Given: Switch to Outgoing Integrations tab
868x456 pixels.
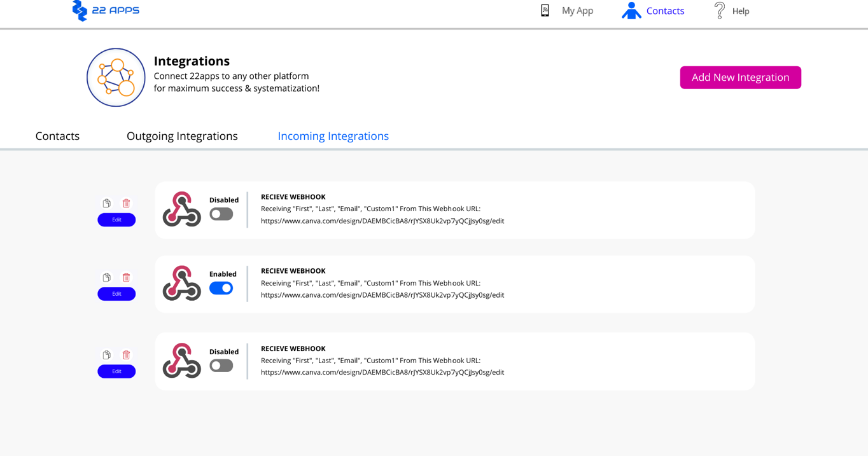Looking at the screenshot, I should click(182, 136).
